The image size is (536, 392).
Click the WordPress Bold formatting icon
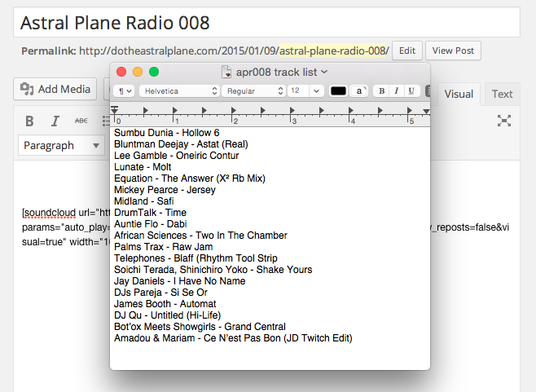[29, 121]
